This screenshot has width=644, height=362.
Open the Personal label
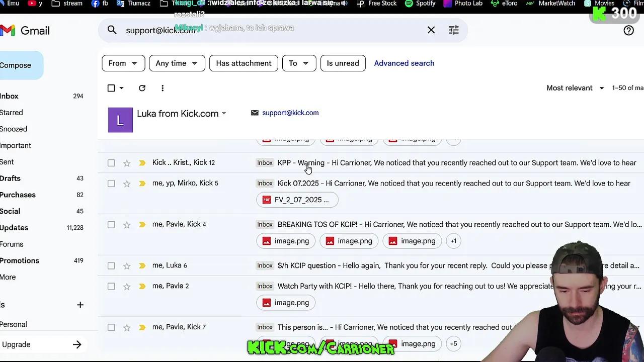[14, 324]
